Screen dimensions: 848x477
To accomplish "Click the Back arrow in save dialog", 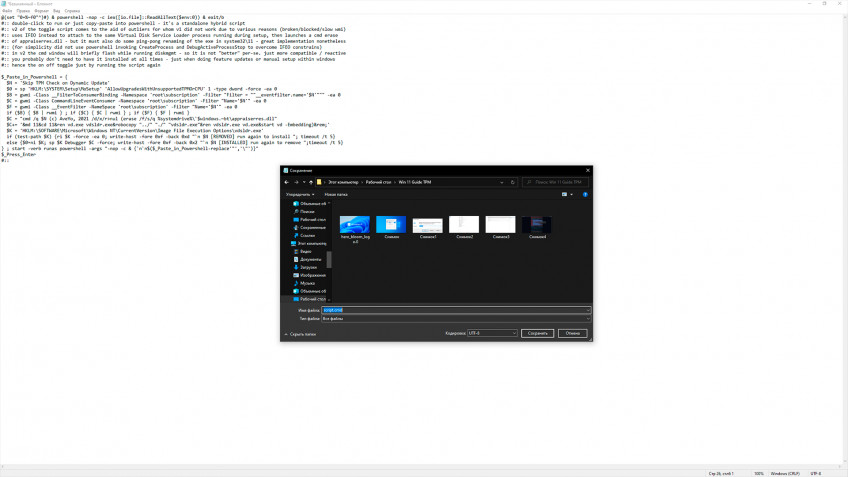I will 286,182.
